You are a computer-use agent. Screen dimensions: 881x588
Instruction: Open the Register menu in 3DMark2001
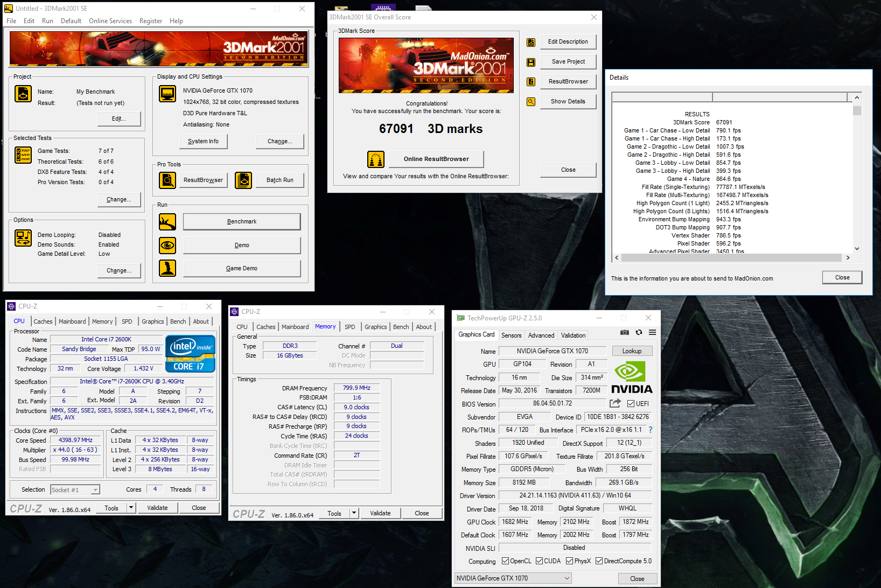tap(151, 21)
